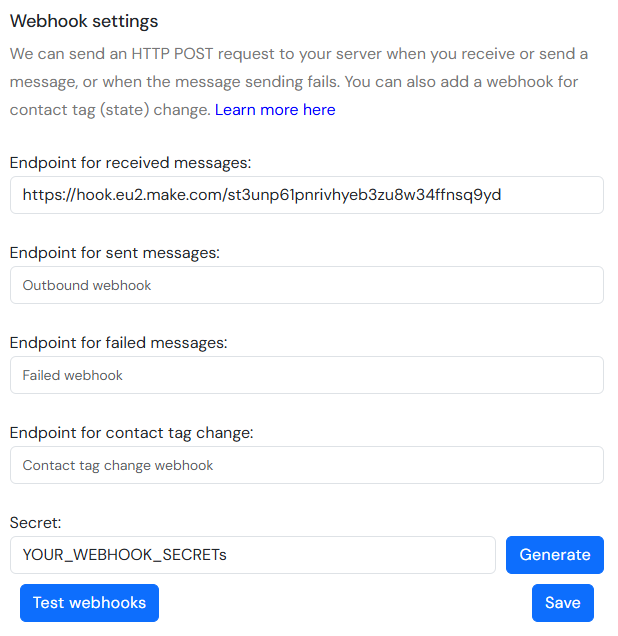This screenshot has width=618, height=636.
Task: Click the 'Endpoint for received messages' label
Action: pos(130,163)
